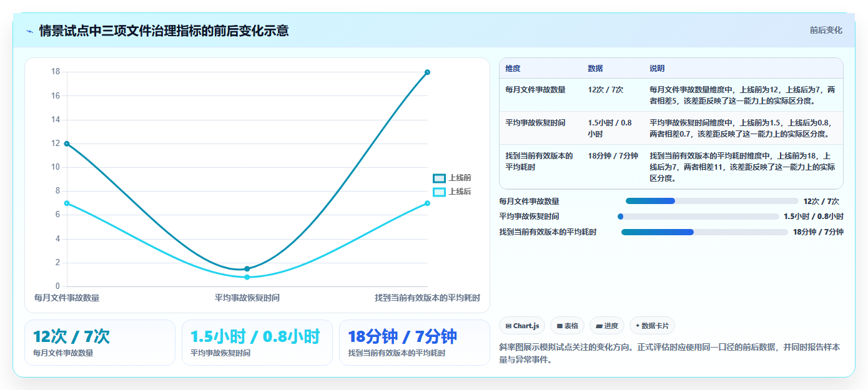Click the 表格 chip icon

pyautogui.click(x=560, y=326)
